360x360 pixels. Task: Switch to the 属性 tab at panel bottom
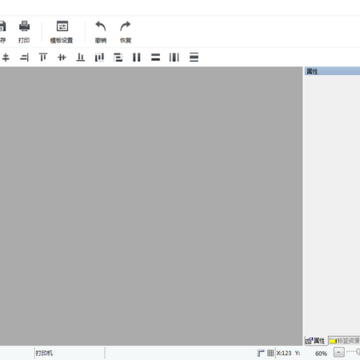[316, 341]
